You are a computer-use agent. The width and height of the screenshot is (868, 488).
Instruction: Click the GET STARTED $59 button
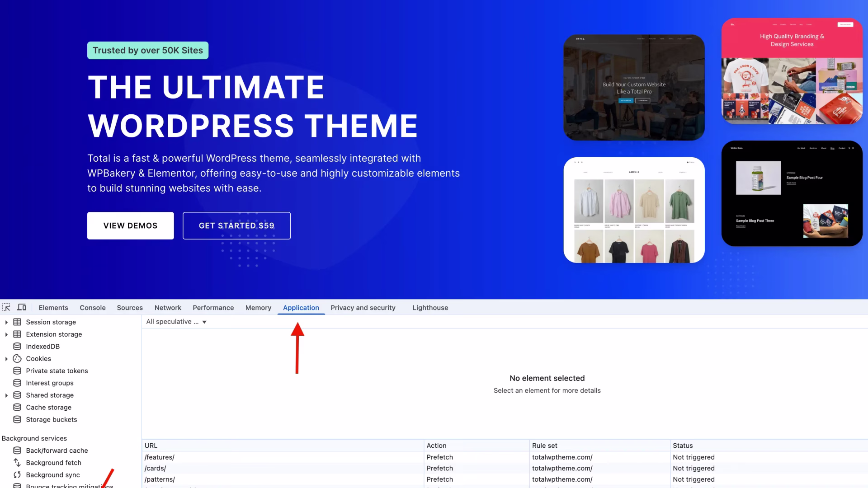tap(236, 225)
